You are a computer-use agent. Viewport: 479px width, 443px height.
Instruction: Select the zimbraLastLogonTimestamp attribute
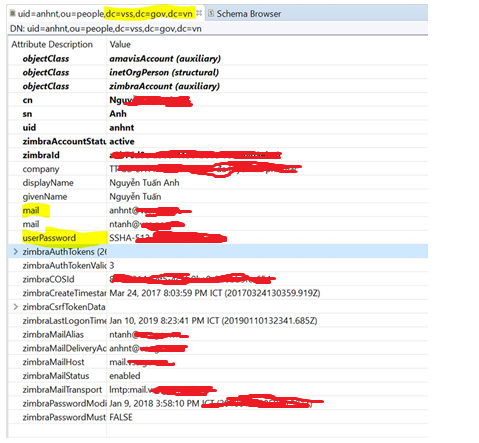[x=64, y=321]
